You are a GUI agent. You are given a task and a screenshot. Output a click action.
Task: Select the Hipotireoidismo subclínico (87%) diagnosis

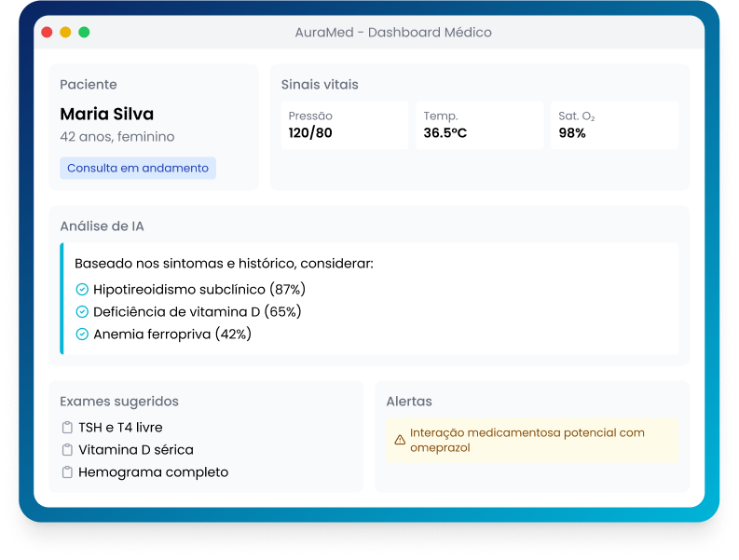point(199,290)
